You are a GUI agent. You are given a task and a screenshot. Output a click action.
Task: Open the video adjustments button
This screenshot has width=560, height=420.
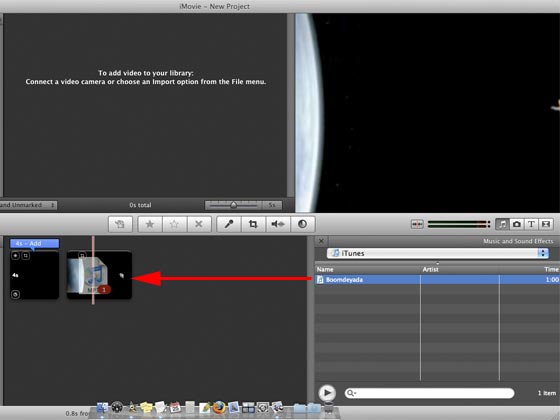302,224
